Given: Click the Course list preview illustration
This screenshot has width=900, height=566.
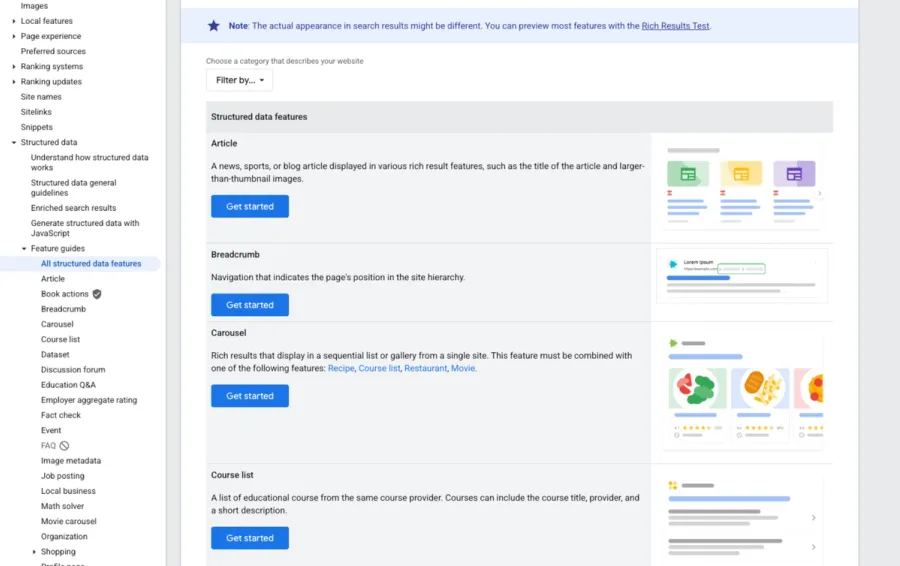Looking at the screenshot, I should tap(742, 519).
